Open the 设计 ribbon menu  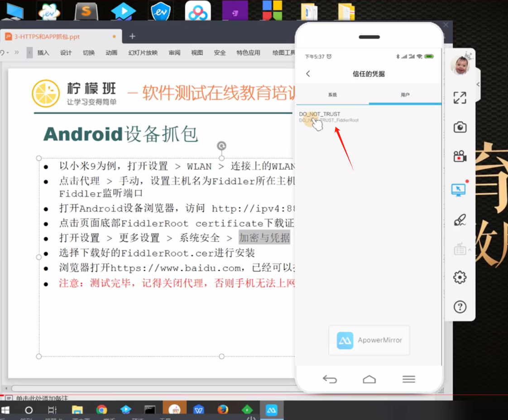point(66,53)
